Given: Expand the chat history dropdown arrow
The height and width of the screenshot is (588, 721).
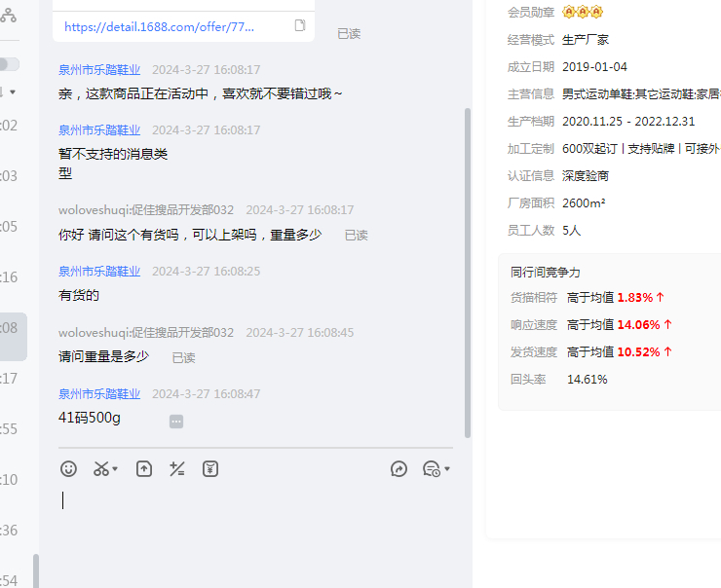Looking at the screenshot, I should pyautogui.click(x=447, y=469).
